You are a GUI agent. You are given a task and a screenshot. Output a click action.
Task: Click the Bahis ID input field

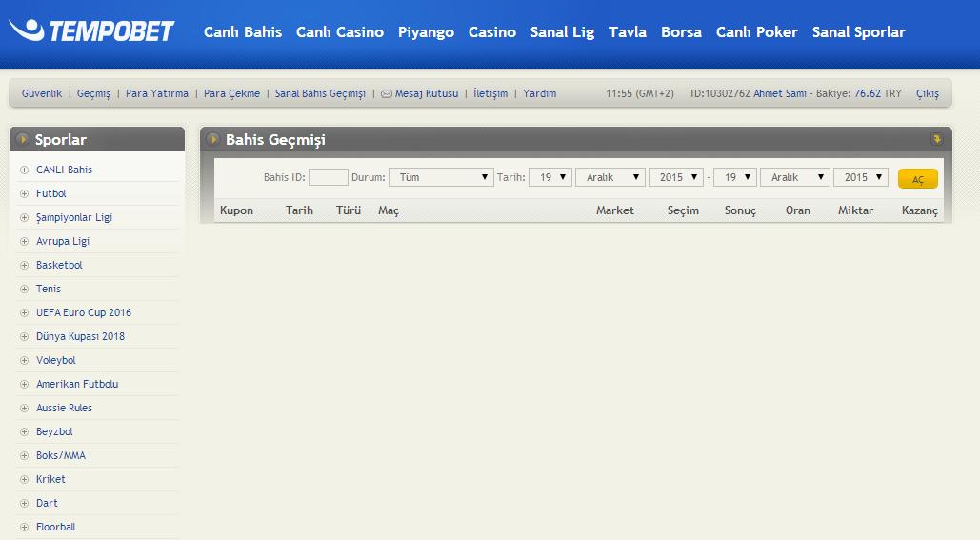click(329, 177)
